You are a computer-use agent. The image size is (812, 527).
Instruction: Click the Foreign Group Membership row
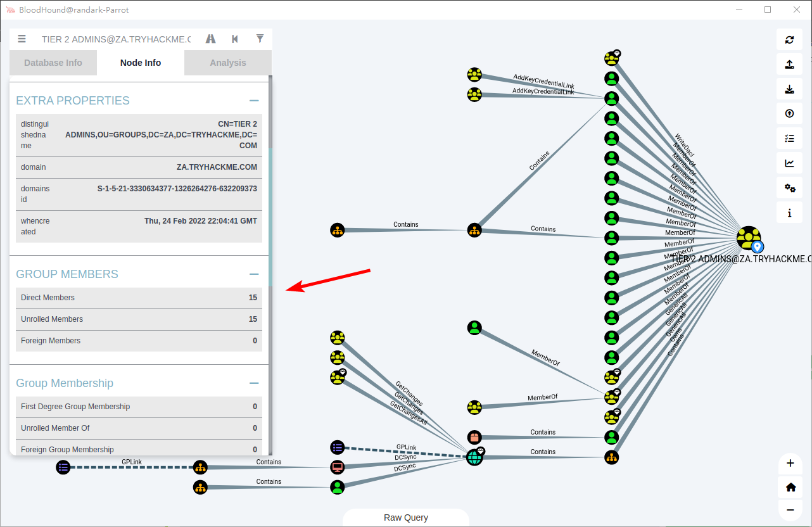coord(139,448)
